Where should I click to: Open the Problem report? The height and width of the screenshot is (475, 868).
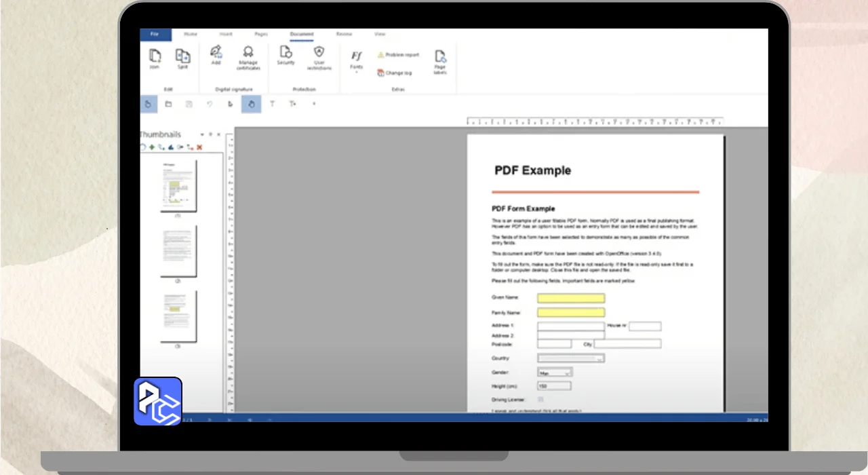399,55
